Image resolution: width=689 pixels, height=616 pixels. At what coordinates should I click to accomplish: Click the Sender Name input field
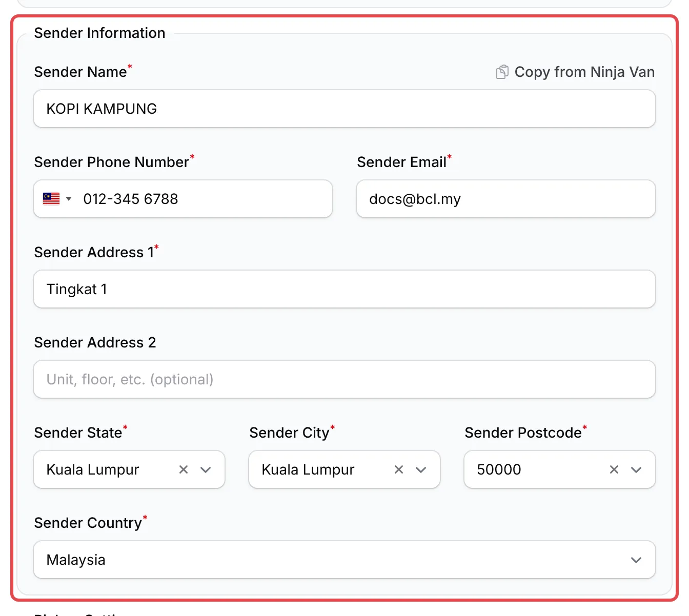[x=344, y=109]
